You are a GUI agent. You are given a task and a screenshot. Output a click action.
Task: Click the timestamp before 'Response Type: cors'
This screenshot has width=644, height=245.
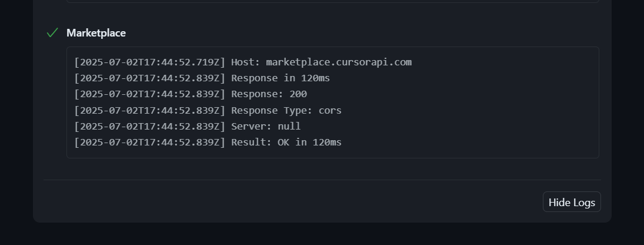point(150,110)
